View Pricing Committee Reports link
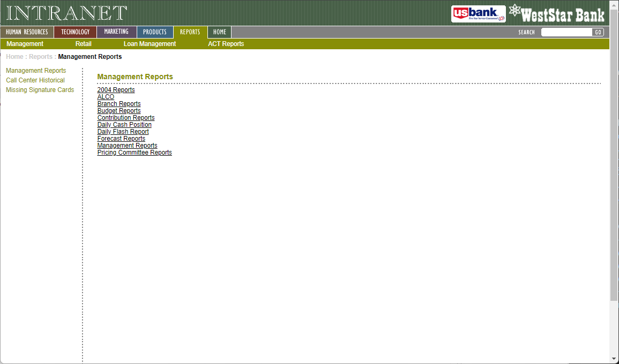The height and width of the screenshot is (364, 619). pos(135,153)
